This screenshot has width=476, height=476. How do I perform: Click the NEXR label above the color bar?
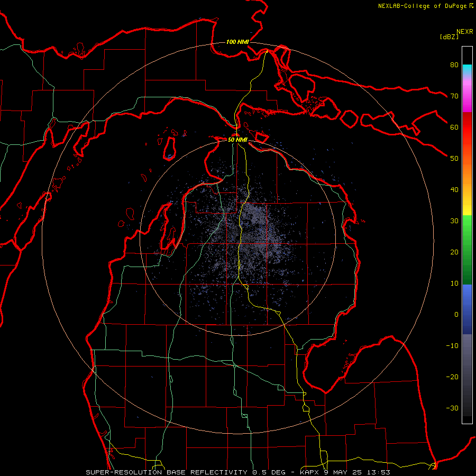(464, 32)
